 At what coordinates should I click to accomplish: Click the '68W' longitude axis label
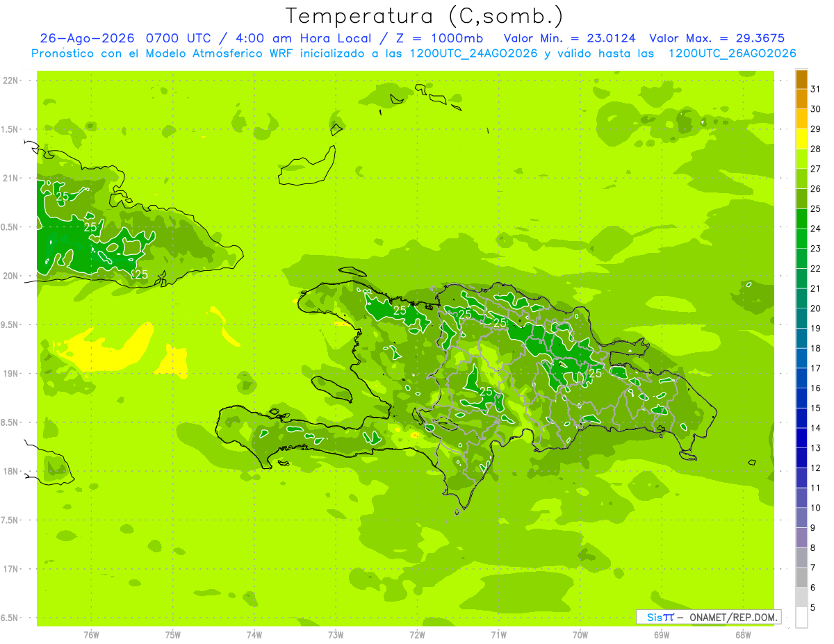click(x=743, y=635)
